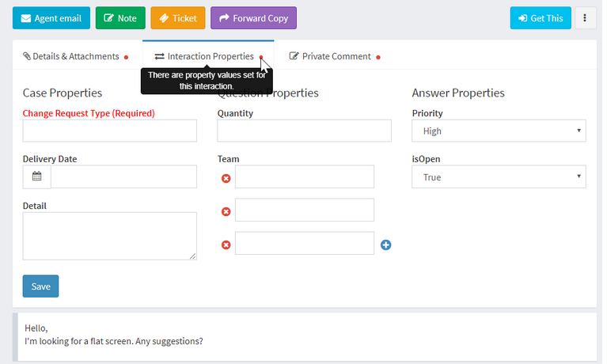
Task: Save the interaction properties
Action: pyautogui.click(x=40, y=286)
